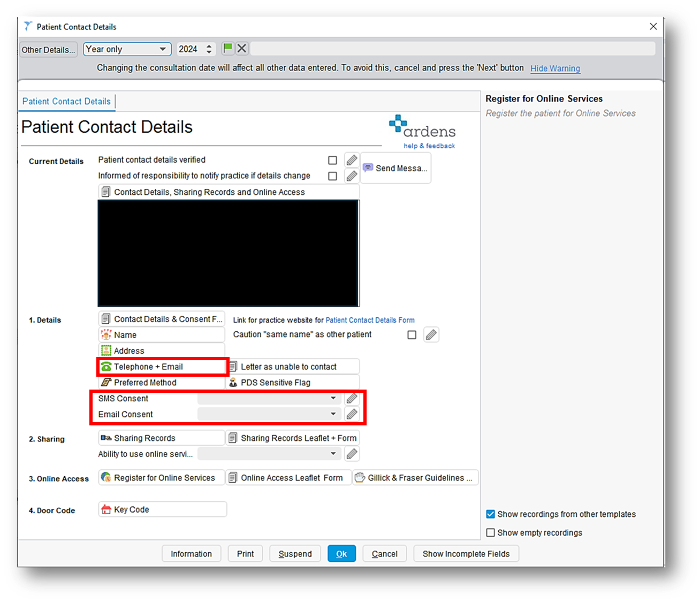Open Telephone + Email

pos(163,367)
